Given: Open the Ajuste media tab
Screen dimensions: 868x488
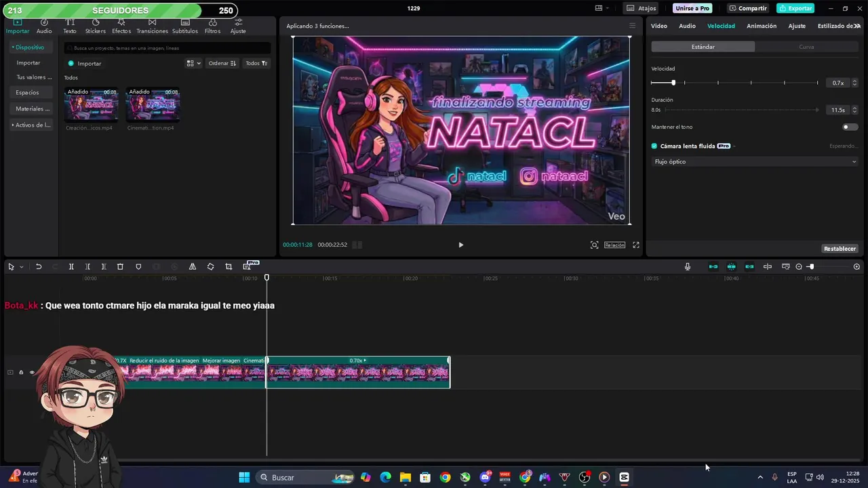Looking at the screenshot, I should (238, 26).
